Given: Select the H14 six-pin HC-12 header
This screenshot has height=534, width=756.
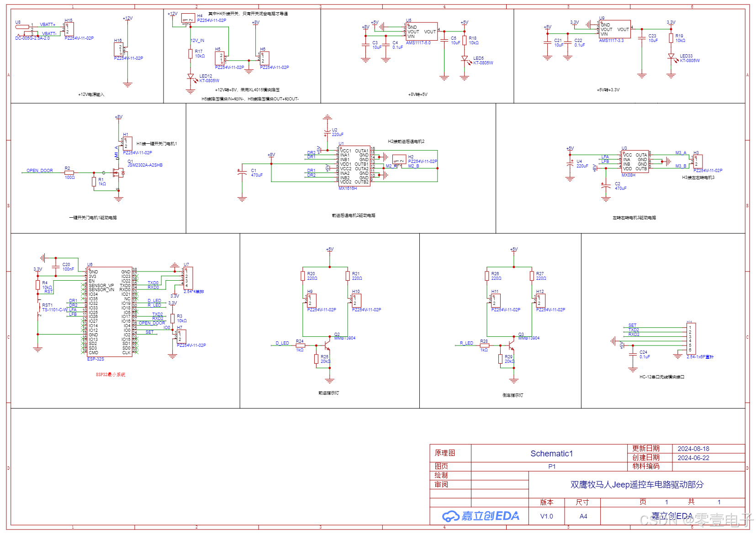Looking at the screenshot, I should pos(691,339).
